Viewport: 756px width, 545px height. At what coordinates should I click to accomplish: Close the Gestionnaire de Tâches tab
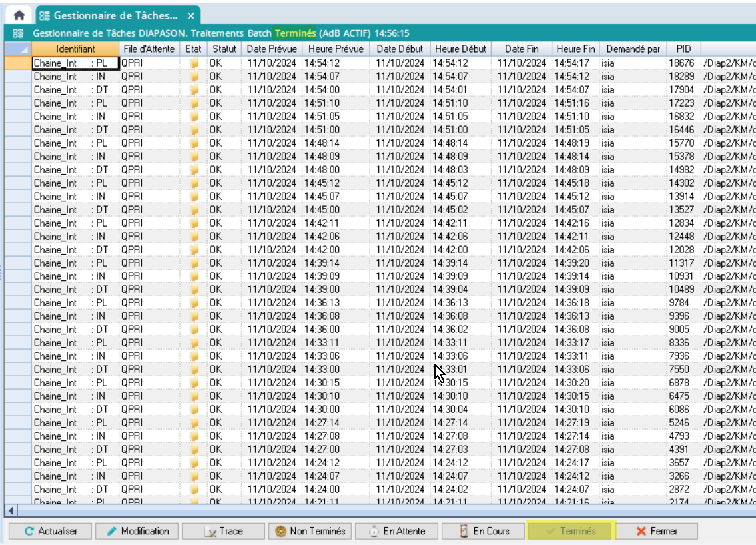coord(190,15)
